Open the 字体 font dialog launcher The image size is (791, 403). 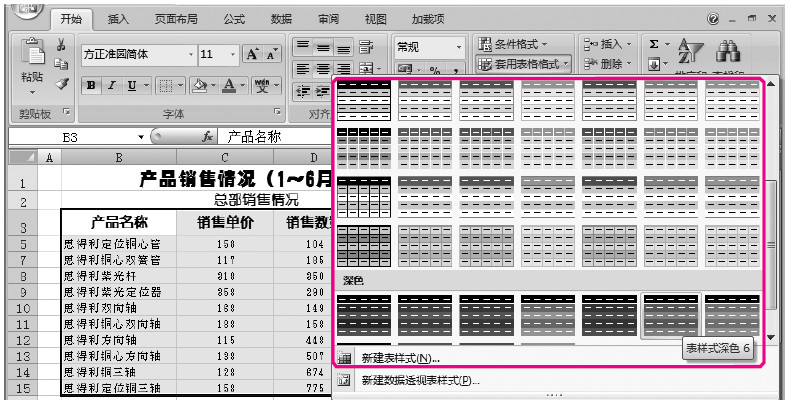(x=277, y=112)
